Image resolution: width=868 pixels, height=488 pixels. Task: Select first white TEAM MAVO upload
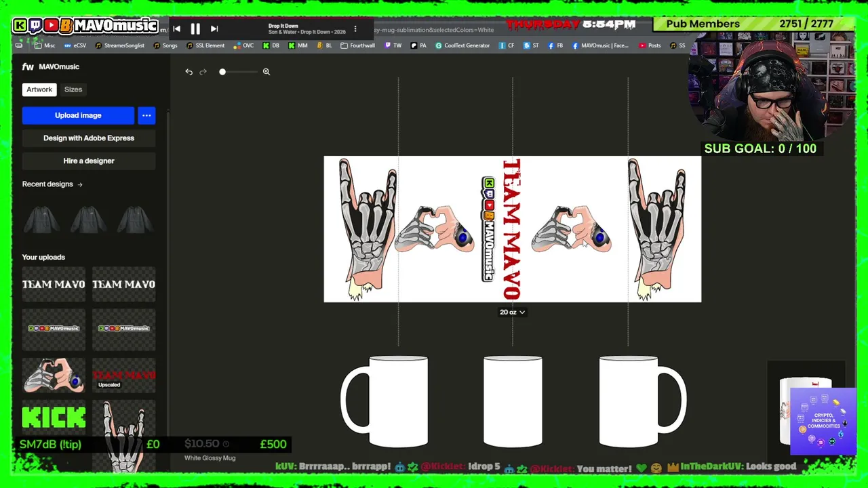click(x=54, y=284)
